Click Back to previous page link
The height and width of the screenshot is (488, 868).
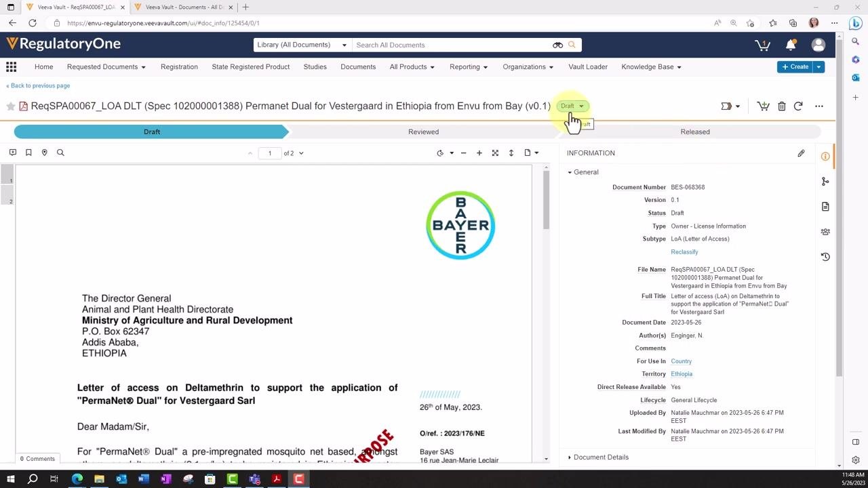[x=38, y=86]
